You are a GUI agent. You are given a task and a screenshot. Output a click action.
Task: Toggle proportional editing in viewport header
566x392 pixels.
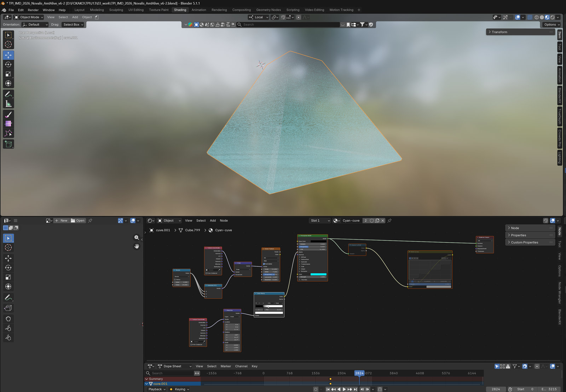pos(299,17)
